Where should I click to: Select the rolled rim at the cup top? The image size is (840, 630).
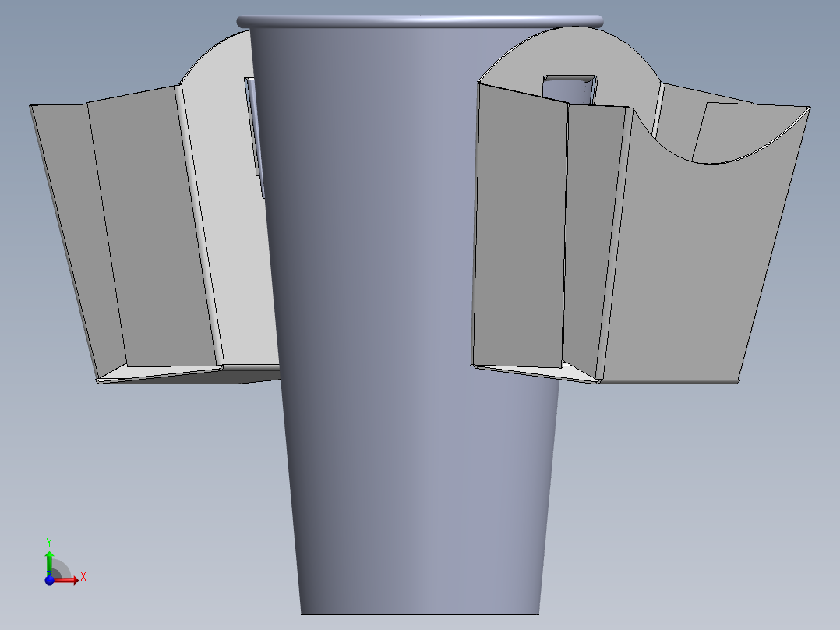click(420, 22)
